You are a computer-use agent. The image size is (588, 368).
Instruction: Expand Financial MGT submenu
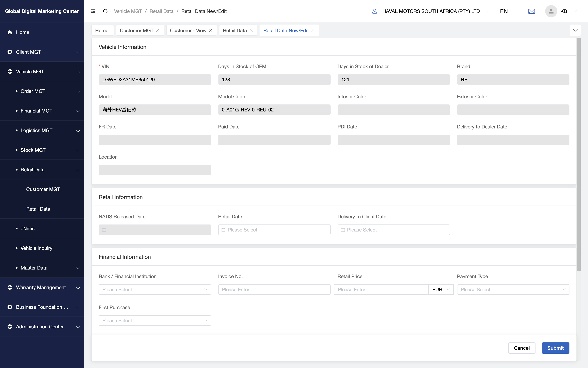[x=78, y=111]
